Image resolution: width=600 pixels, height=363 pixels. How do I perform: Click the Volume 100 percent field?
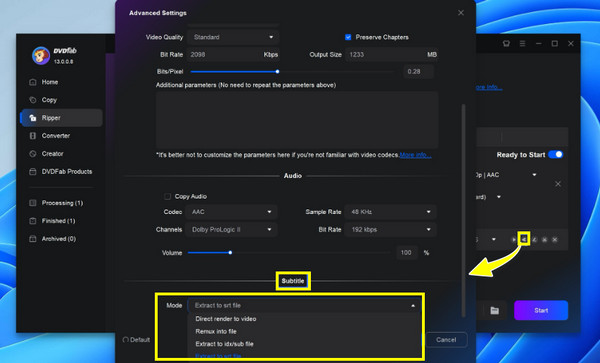tap(407, 252)
